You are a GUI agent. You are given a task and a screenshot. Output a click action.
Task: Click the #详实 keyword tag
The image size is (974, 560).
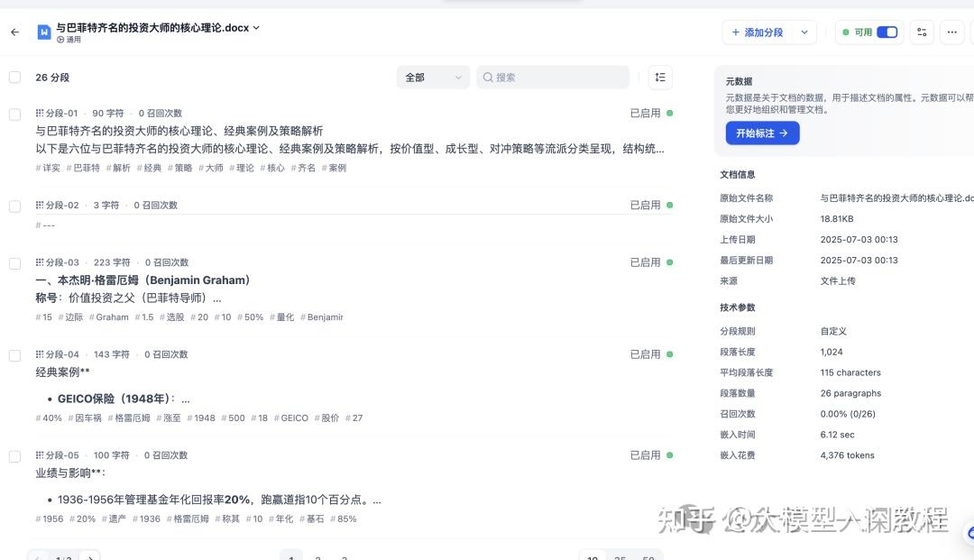[x=48, y=168]
